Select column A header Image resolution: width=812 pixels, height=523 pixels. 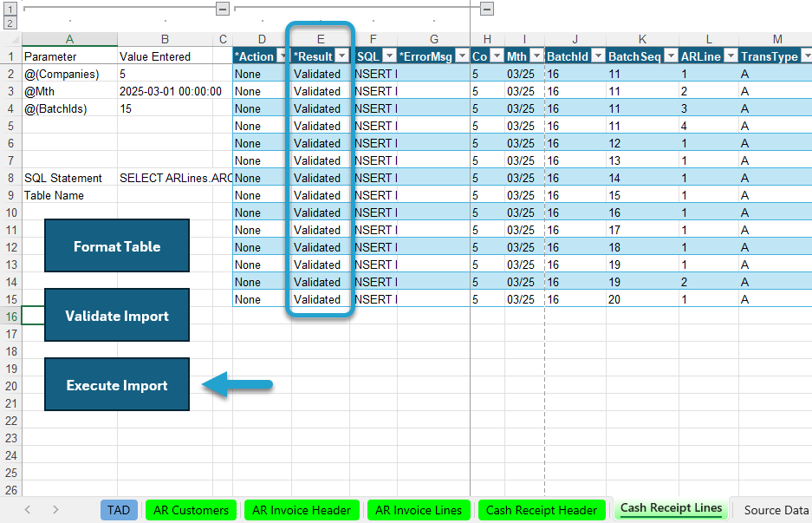coord(70,39)
